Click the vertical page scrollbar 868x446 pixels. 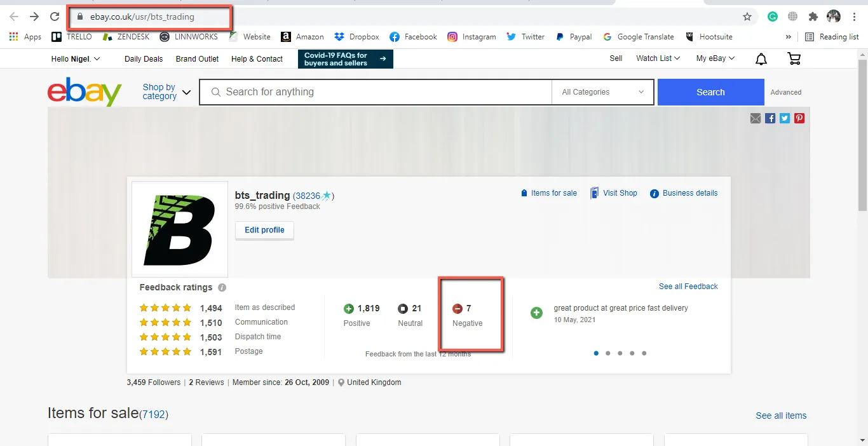pyautogui.click(x=862, y=135)
